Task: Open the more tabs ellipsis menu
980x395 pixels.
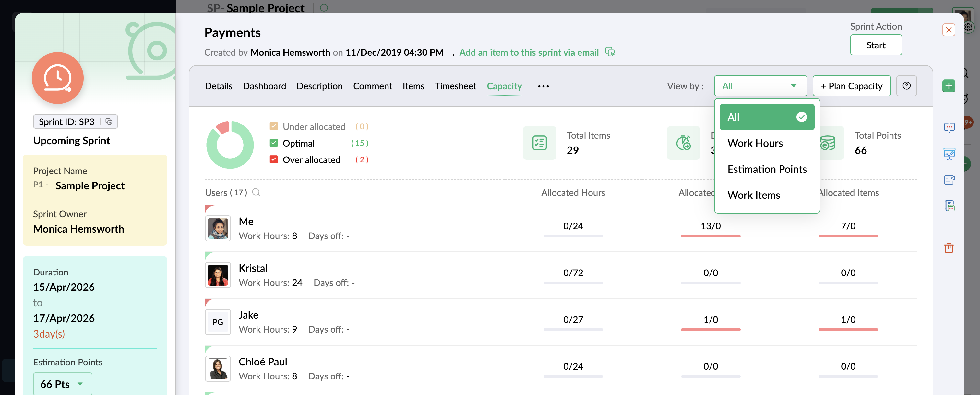Action: tap(543, 86)
